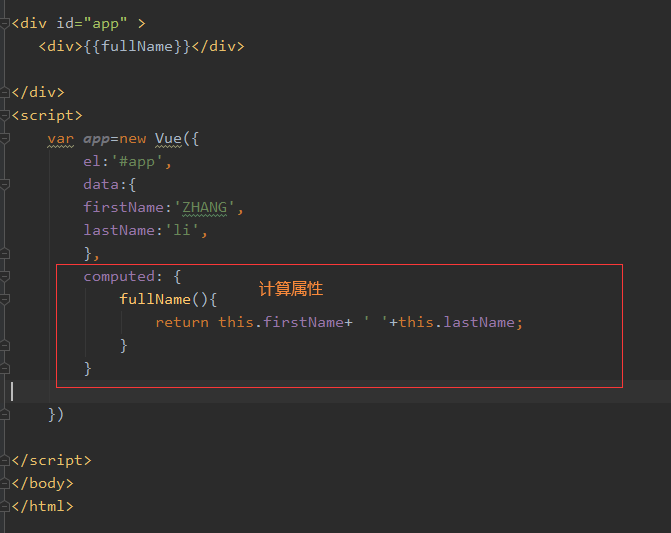Image resolution: width=671 pixels, height=533 pixels.
Task: Click fold end marker beside </script> tag
Action: 5,460
